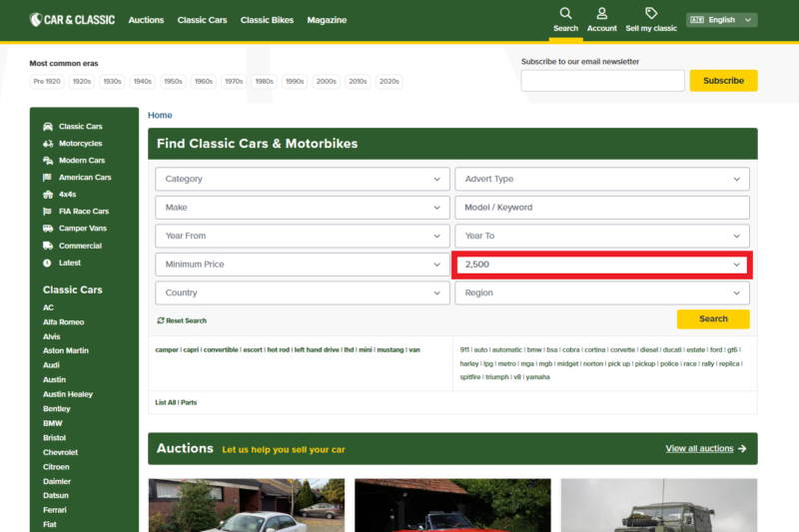The height and width of the screenshot is (532, 799).
Task: Focus the newsletter email input field
Action: pos(603,81)
